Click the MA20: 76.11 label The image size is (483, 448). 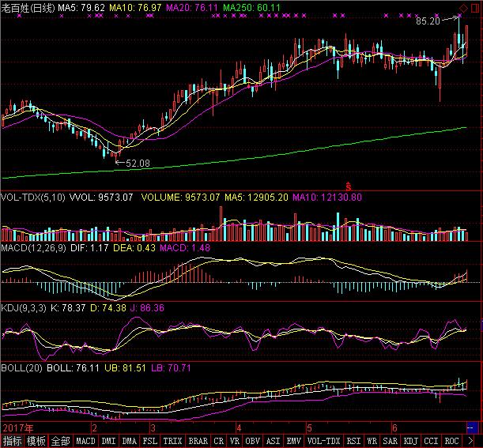[x=192, y=8]
